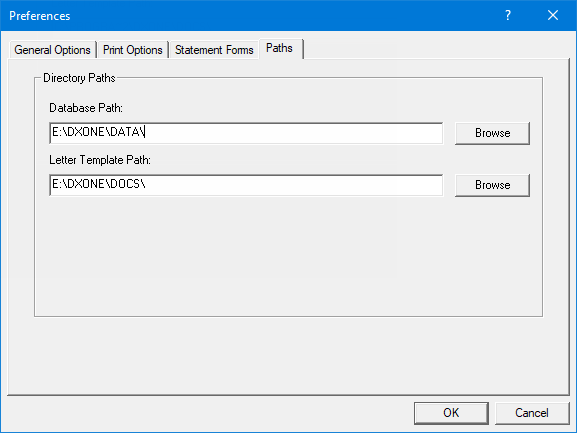Viewport: 577px width, 433px height.
Task: Discard changes with the Cancel button
Action: [532, 413]
